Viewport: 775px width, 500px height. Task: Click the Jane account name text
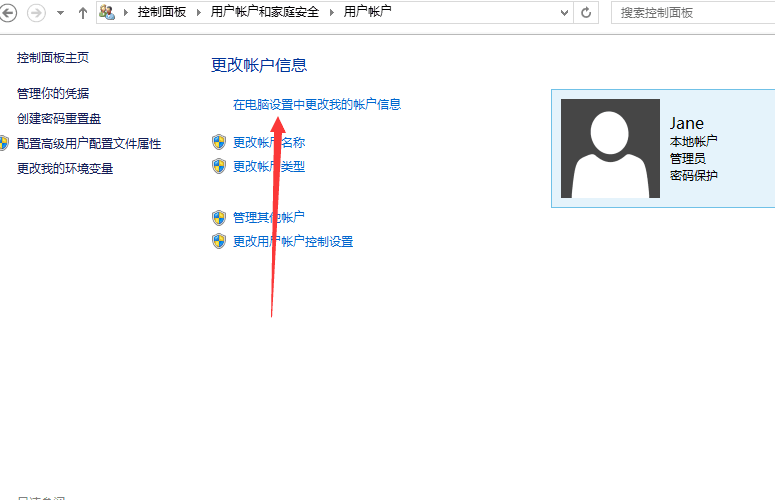[x=687, y=123]
